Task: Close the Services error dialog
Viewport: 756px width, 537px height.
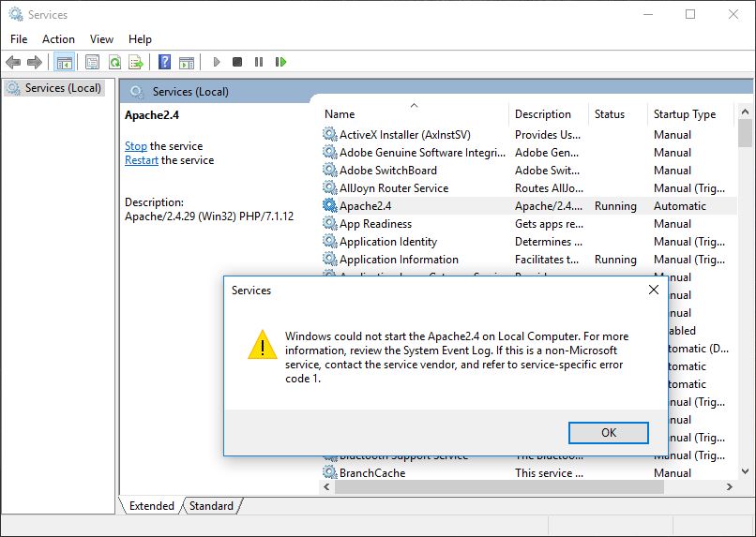Action: click(x=654, y=290)
